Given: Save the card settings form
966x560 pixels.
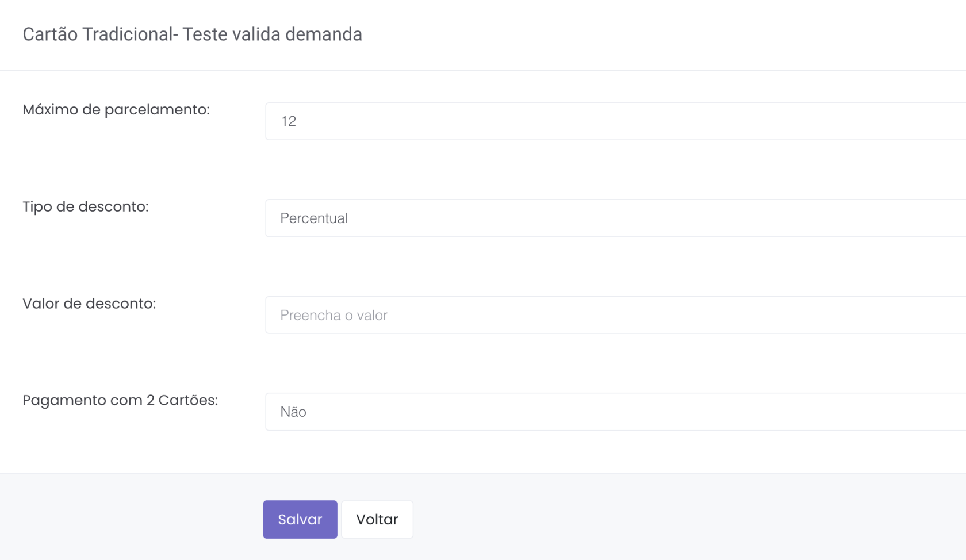Looking at the screenshot, I should [300, 519].
